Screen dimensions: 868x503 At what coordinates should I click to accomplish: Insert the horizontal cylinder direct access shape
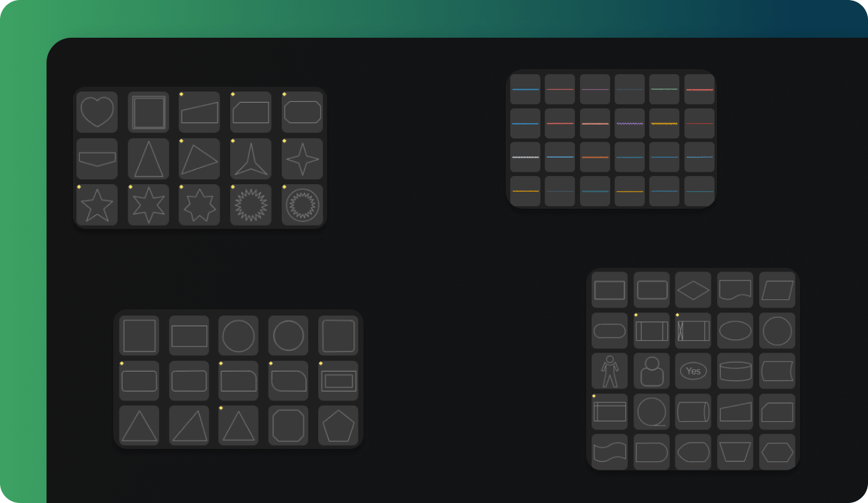[693, 412]
